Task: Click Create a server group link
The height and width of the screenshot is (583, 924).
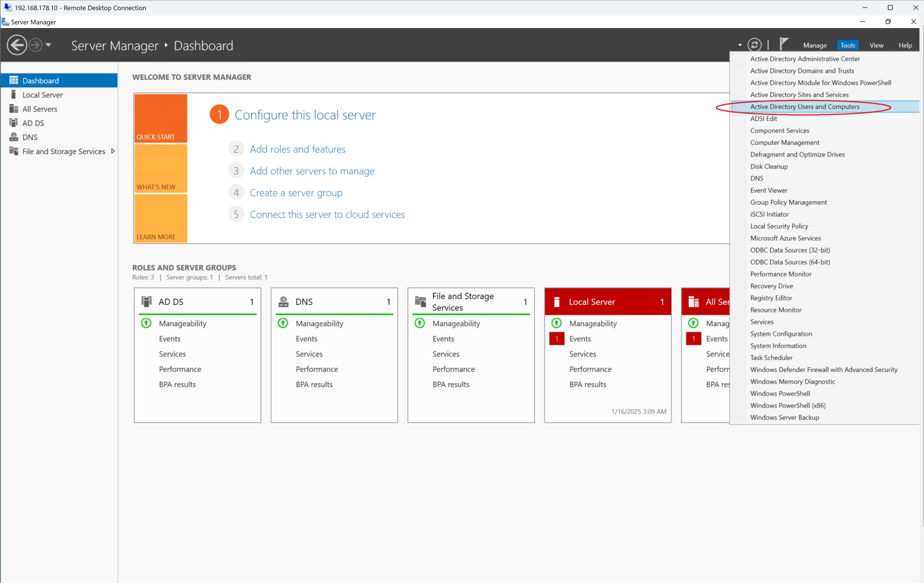Action: click(x=296, y=193)
